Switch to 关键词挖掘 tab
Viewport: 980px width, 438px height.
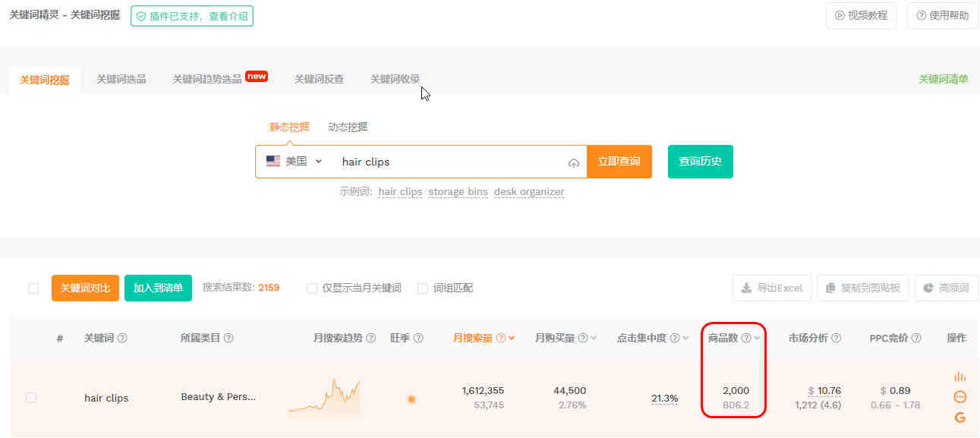click(x=45, y=80)
